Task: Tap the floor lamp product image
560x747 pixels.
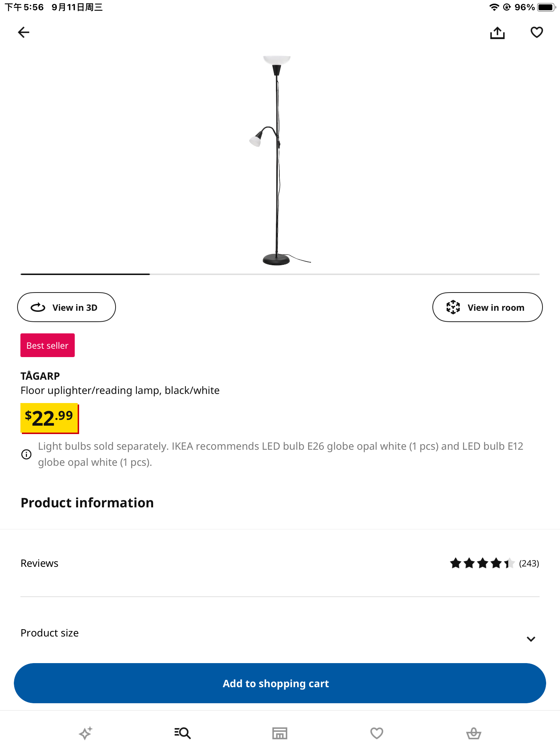Action: click(x=277, y=160)
